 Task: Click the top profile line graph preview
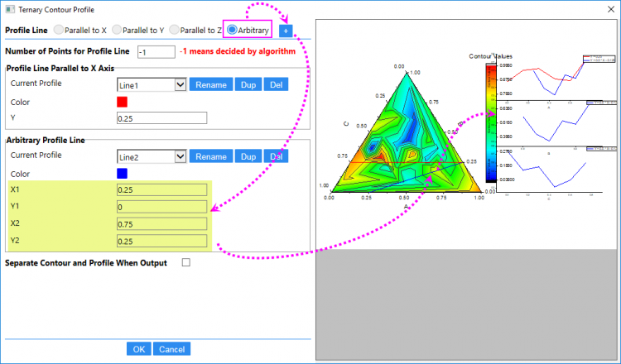556,79
